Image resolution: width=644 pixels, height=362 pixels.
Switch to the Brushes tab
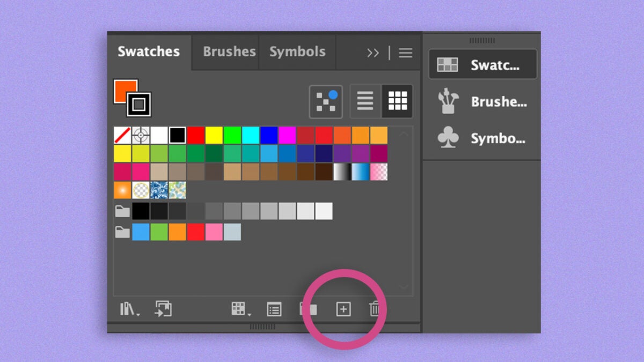229,52
